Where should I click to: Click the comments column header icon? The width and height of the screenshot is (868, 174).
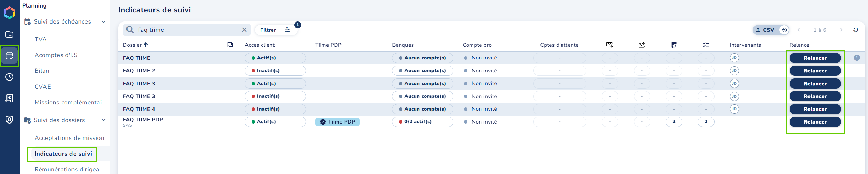[x=230, y=45]
